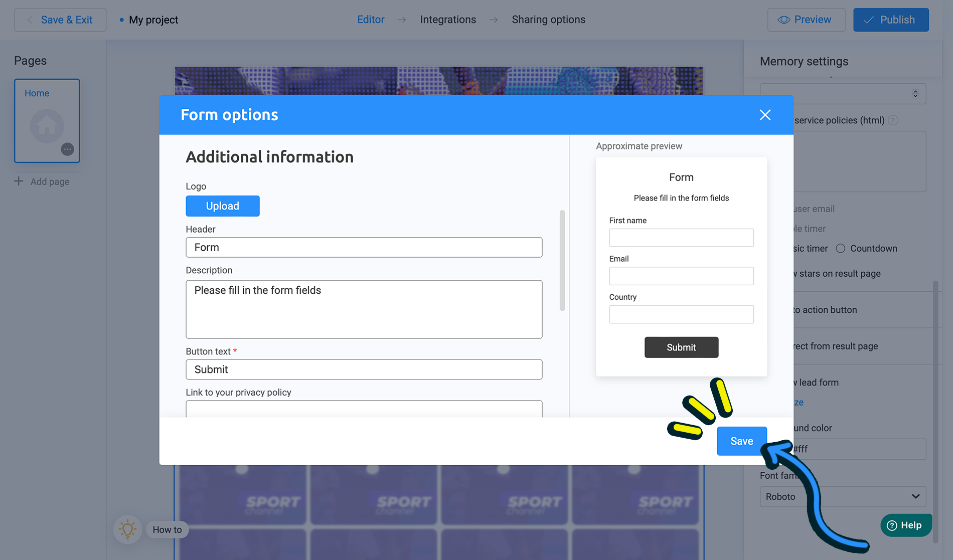Click the Description text area

[364, 309]
